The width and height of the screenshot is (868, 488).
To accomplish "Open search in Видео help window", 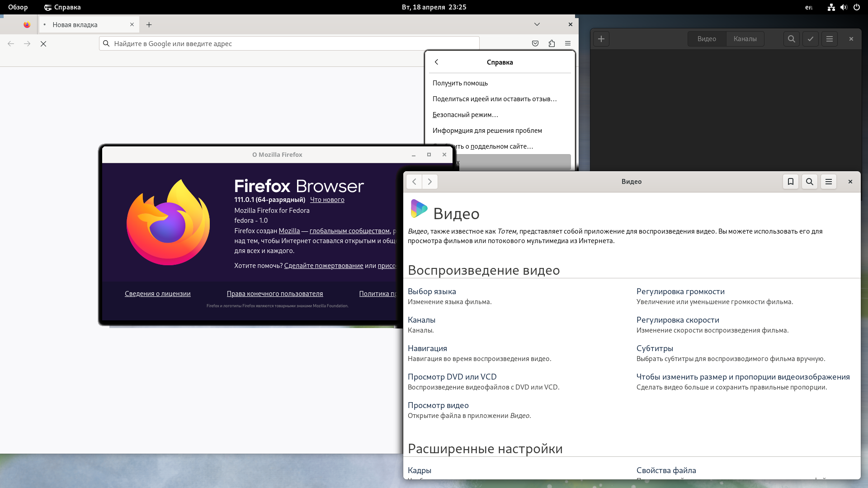I will tap(809, 182).
